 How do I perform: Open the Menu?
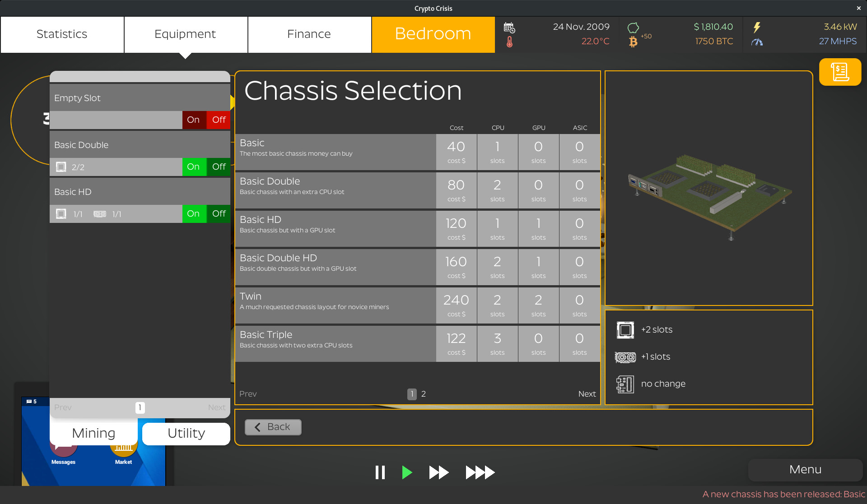[x=805, y=469]
